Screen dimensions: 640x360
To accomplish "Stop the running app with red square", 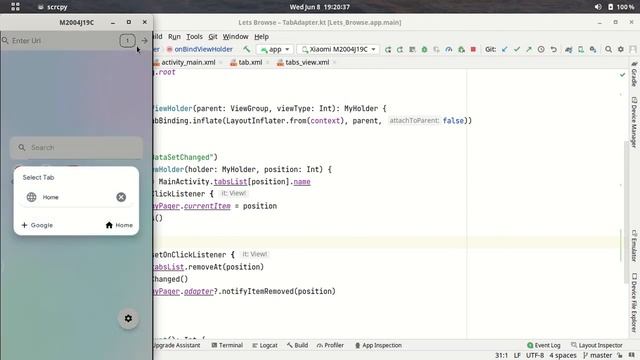I will 473,49.
